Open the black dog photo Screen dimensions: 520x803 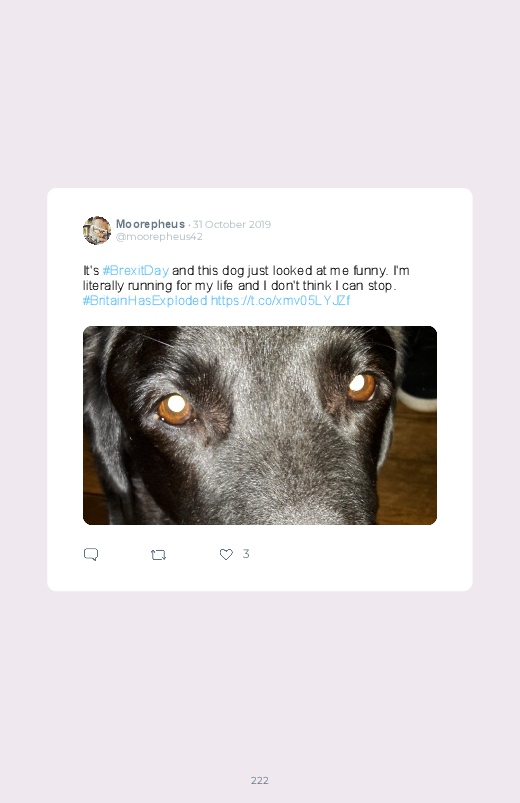260,425
